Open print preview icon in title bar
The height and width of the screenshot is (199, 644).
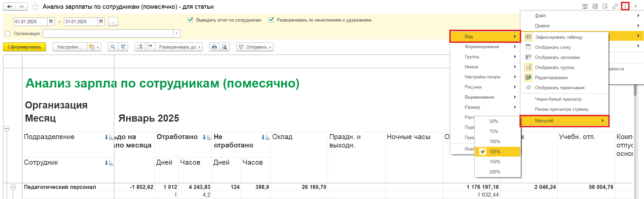[x=605, y=6]
